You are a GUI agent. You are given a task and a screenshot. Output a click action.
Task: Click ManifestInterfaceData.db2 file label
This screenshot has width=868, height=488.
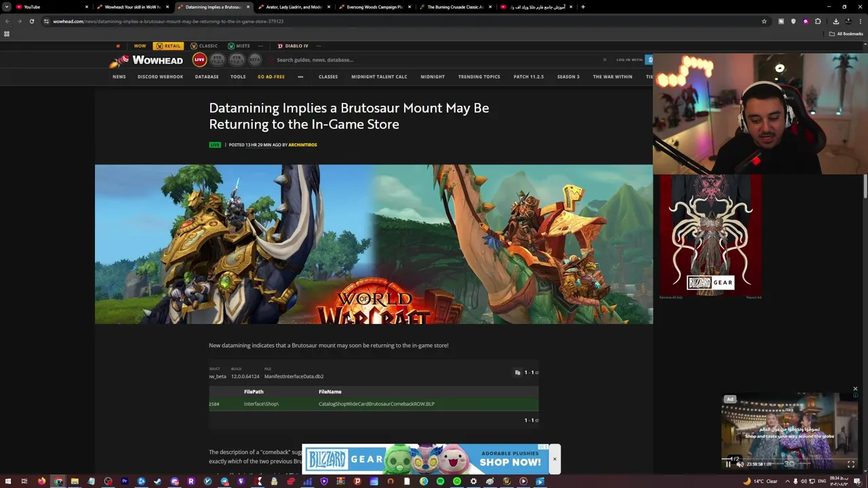point(294,376)
